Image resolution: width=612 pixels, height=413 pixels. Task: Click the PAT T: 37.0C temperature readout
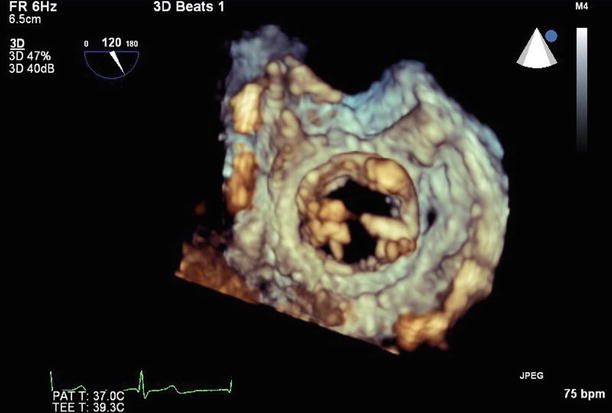(90, 395)
